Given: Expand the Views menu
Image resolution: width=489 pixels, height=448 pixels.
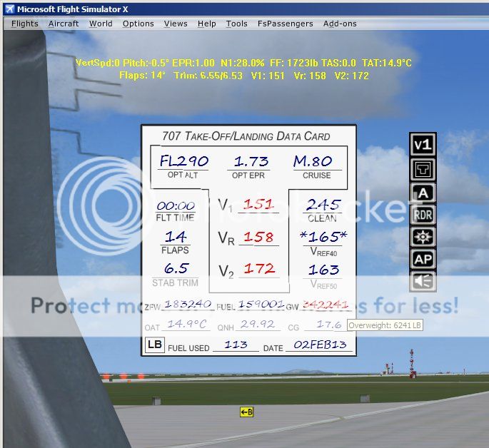Looking at the screenshot, I should tap(176, 24).
